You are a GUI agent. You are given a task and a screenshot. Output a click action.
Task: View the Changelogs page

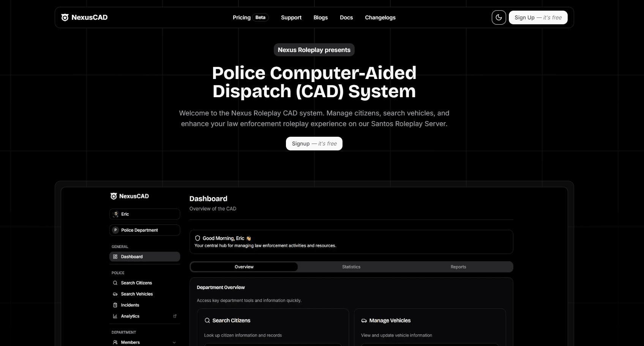[x=380, y=17]
